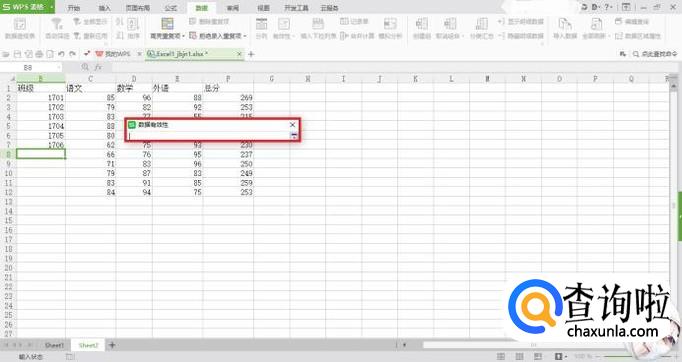Viewport: 682px width, 362px height.
Task: Enable the AutoFilter (自动筛选) funnel icon
Action: (57, 28)
